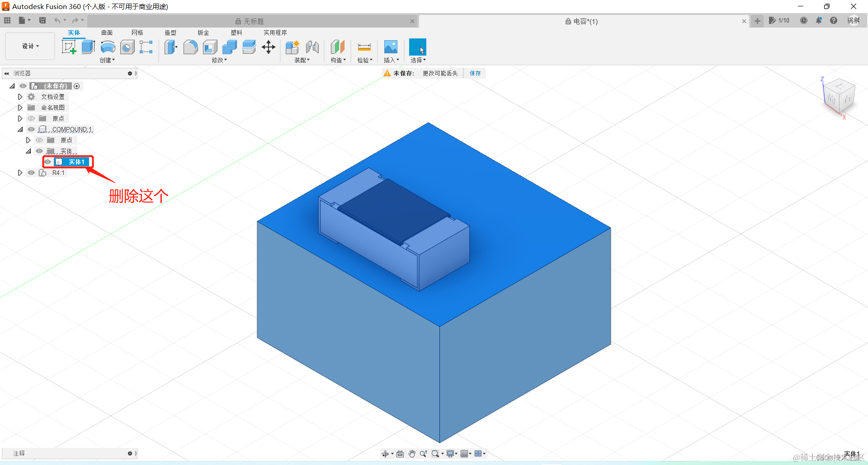Viewport: 868px width, 465px height.
Task: Click the Insert image icon
Action: [391, 47]
